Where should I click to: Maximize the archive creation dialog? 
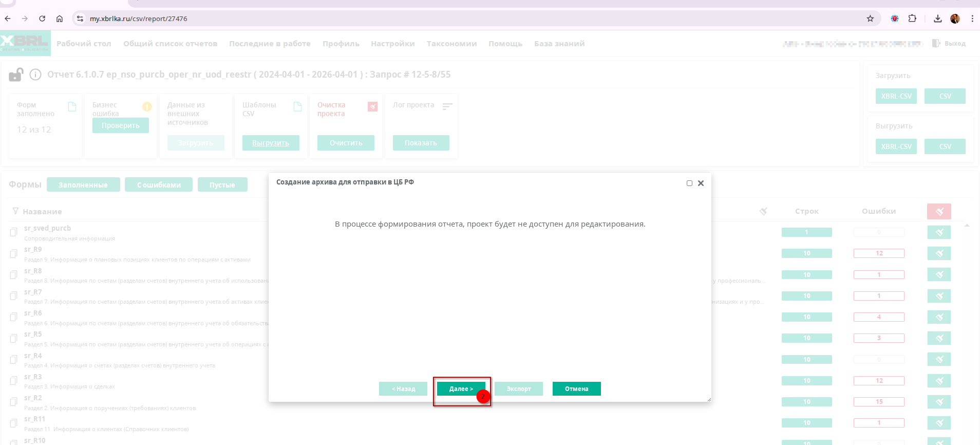click(x=689, y=183)
